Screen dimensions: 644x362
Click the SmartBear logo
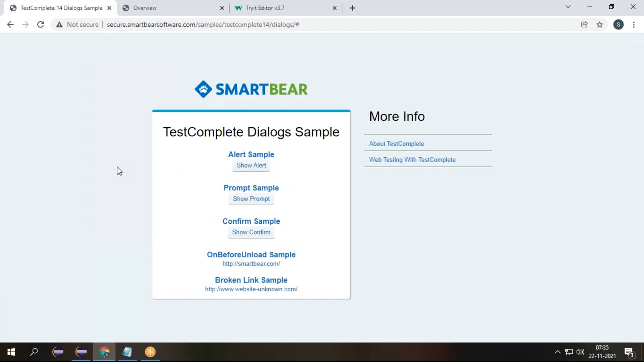[251, 89]
